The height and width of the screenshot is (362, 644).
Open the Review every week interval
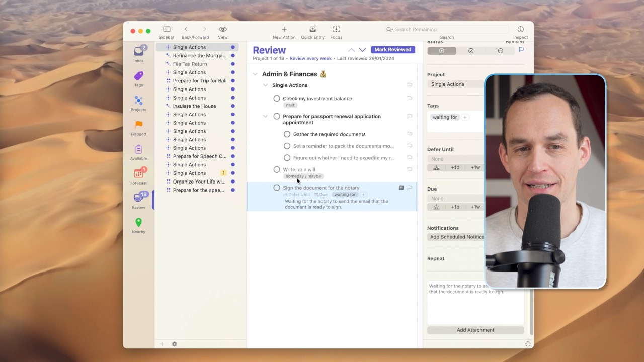coord(310,59)
